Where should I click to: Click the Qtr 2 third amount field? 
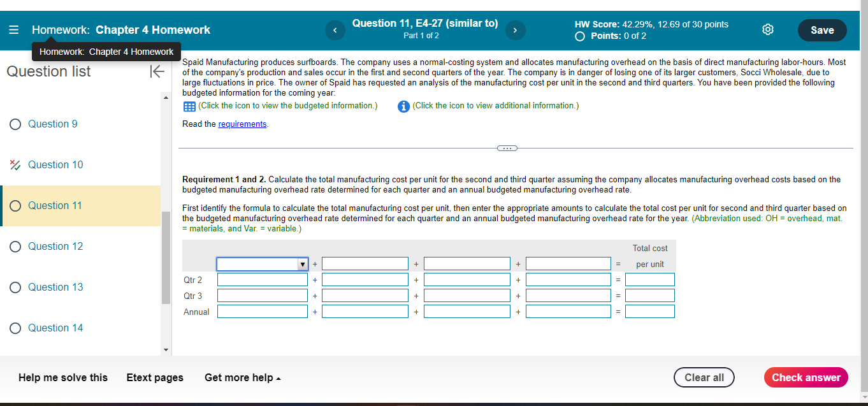pyautogui.click(x=467, y=280)
